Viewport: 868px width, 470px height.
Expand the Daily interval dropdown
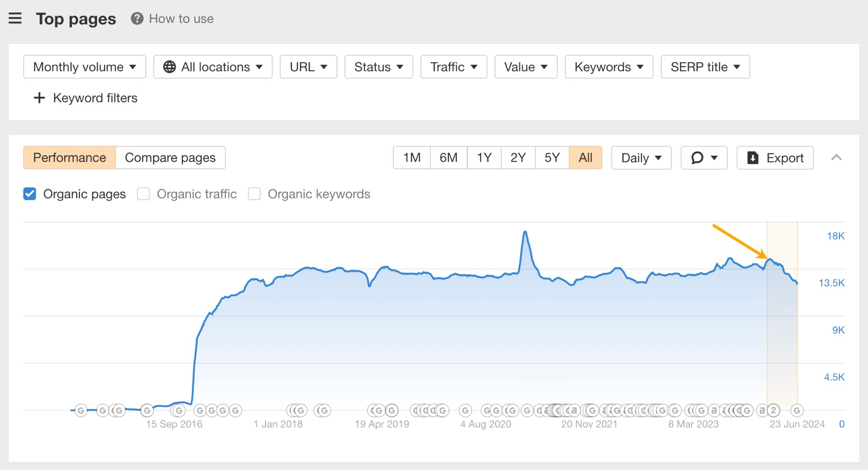pos(641,158)
